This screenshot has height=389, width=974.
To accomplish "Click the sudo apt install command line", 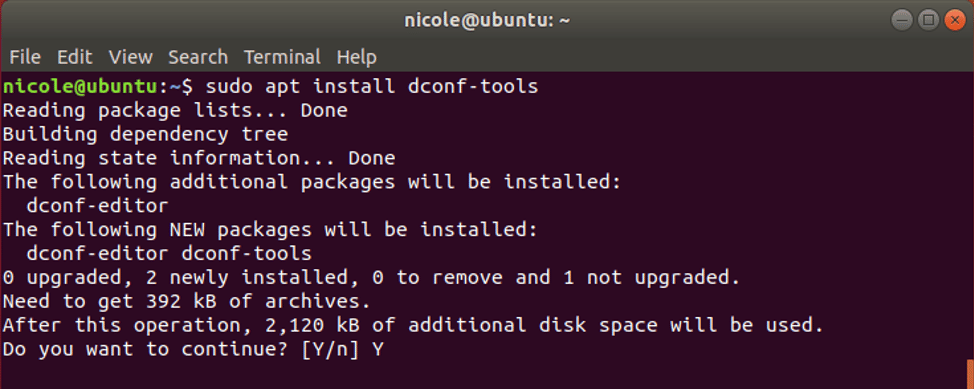I will tap(270, 86).
